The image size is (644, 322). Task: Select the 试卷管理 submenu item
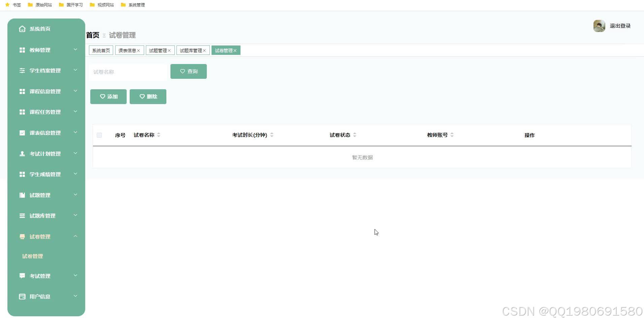click(33, 256)
